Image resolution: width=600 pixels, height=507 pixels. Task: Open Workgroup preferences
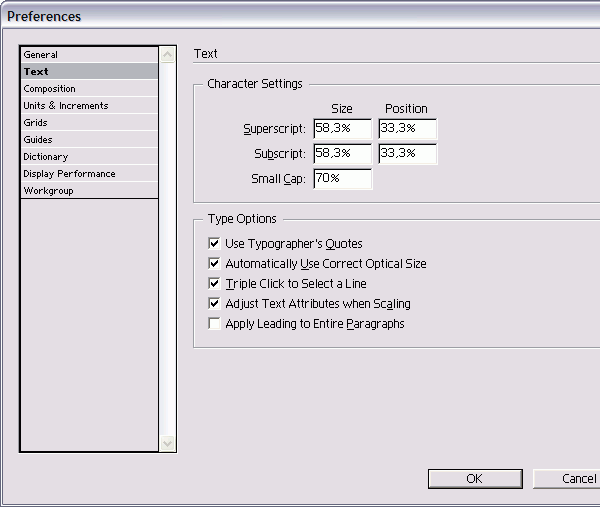coord(48,191)
